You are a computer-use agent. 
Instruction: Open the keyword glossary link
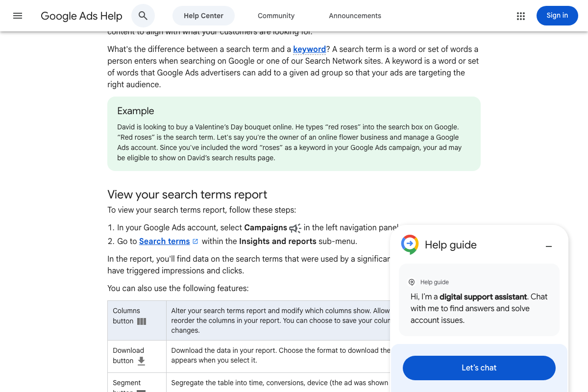(309, 49)
